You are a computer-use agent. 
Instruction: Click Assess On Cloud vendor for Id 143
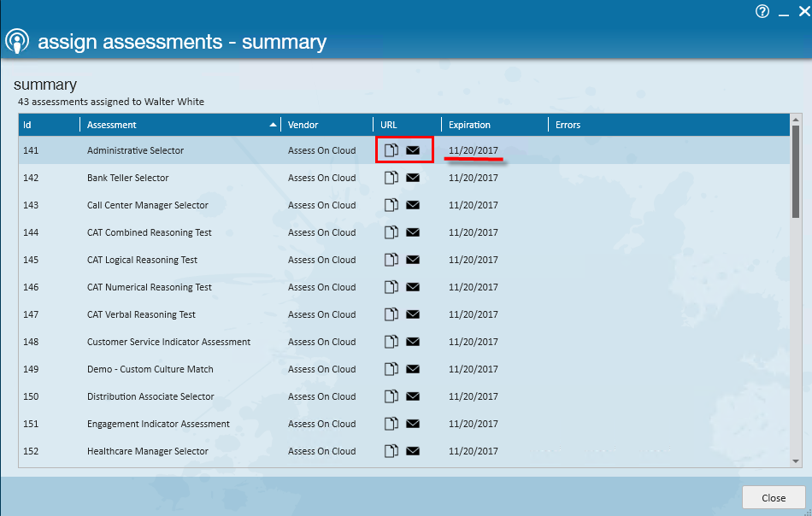click(x=321, y=205)
